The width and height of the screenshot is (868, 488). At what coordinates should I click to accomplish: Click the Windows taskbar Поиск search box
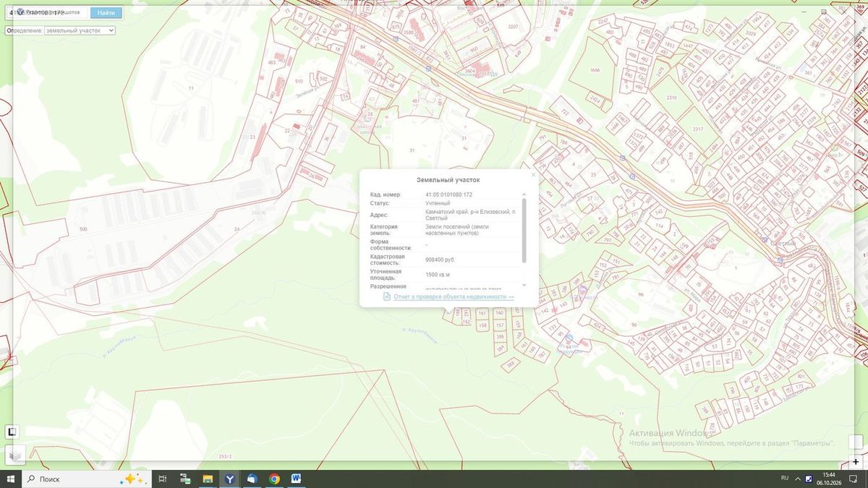(x=87, y=479)
